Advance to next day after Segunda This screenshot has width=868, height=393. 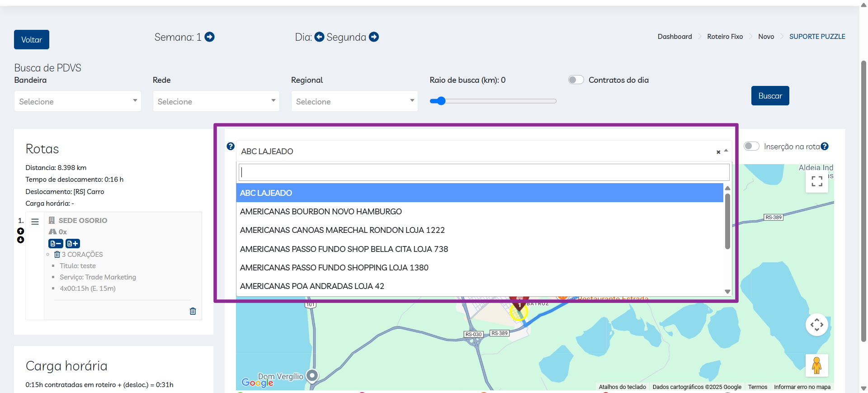(374, 37)
